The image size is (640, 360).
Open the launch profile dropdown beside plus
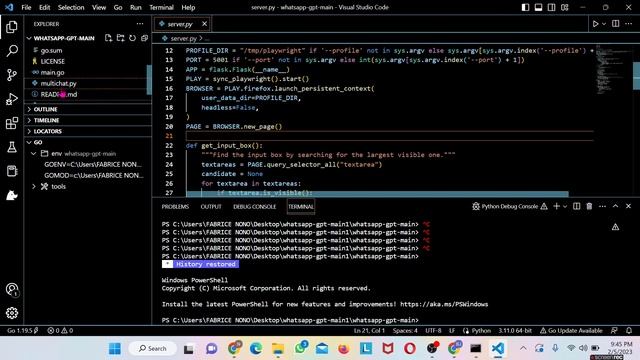[x=565, y=206]
